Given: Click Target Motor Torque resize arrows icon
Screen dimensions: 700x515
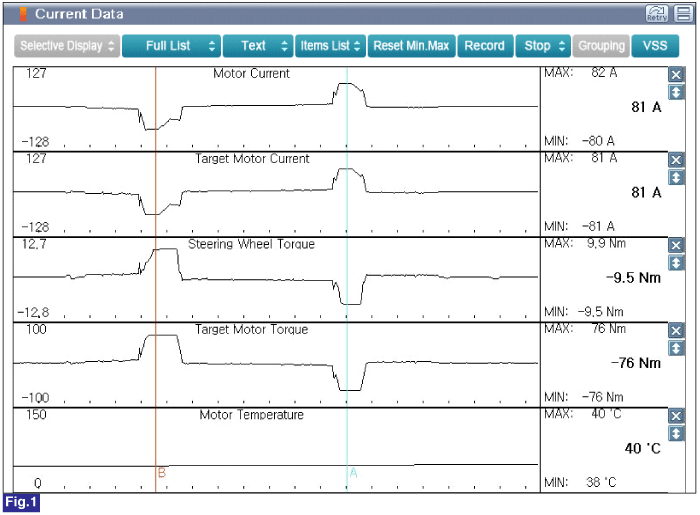Looking at the screenshot, I should 676,348.
